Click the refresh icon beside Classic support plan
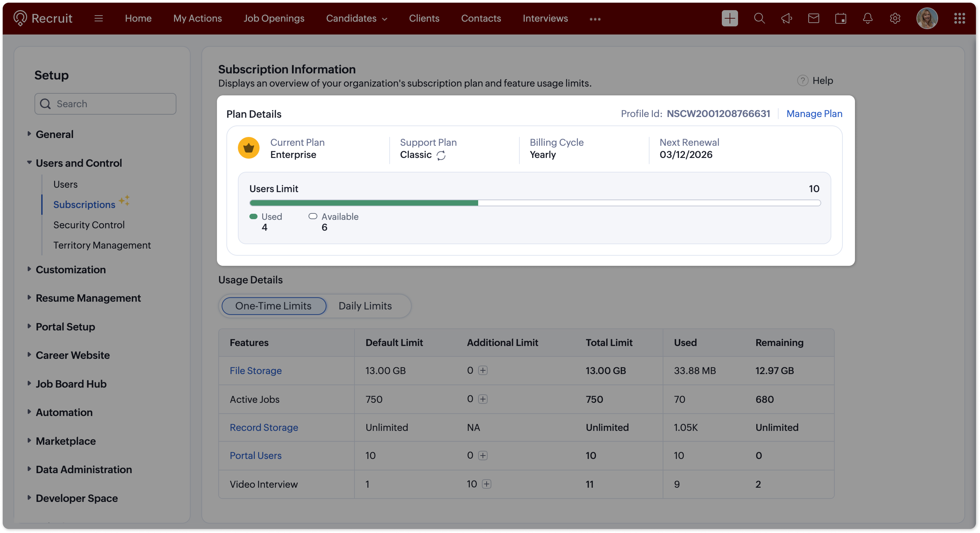Image resolution: width=980 pixels, height=533 pixels. (x=441, y=155)
